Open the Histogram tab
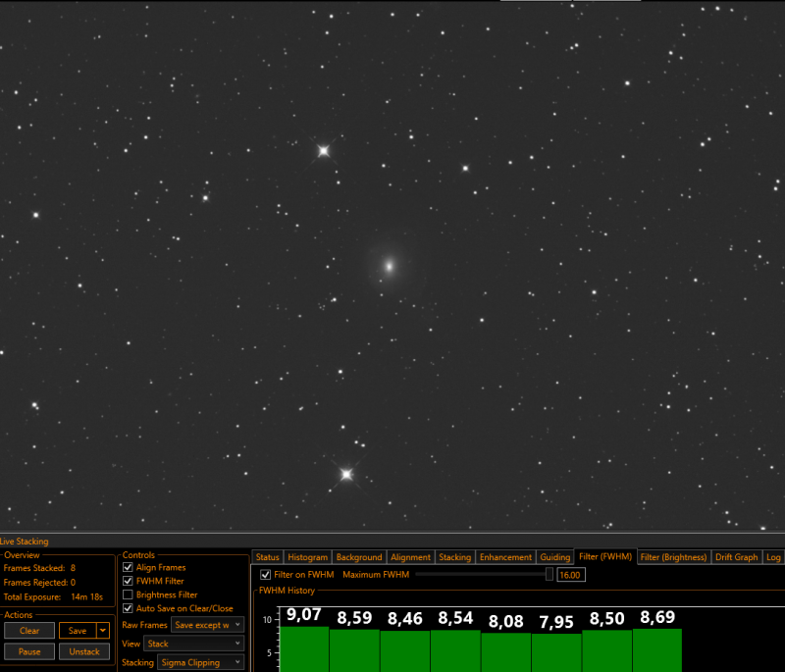Viewport: 785px width, 672px height. tap(307, 557)
